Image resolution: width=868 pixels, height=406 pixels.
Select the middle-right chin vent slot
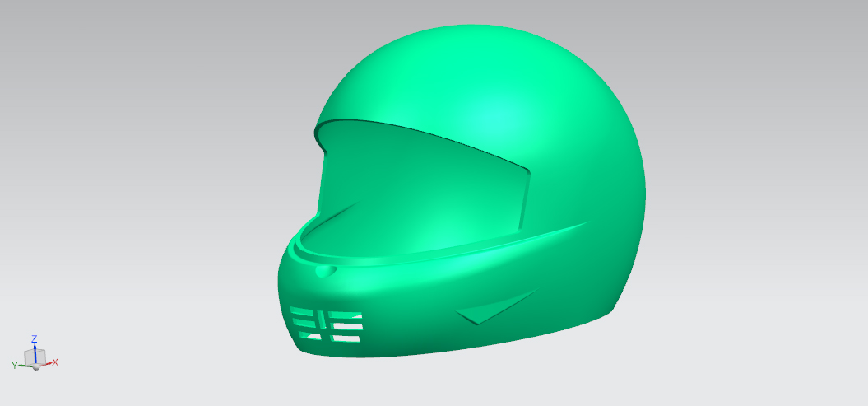click(x=346, y=325)
